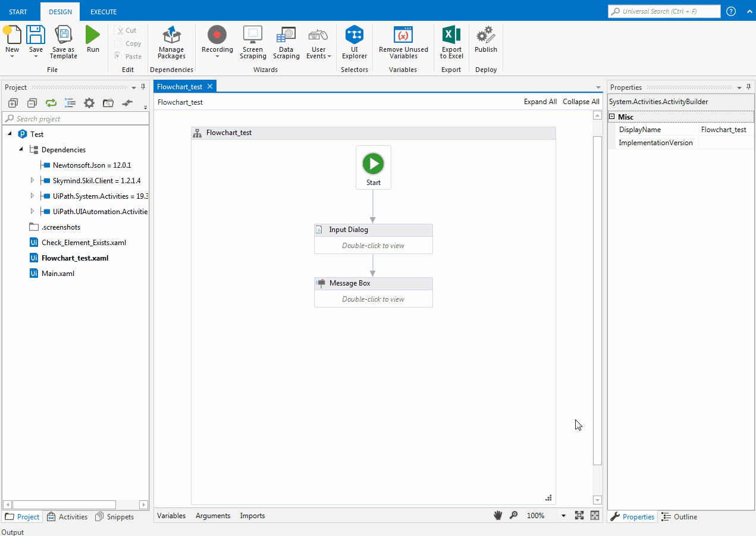The height and width of the screenshot is (536, 756).
Task: Click Expand All
Action: coord(540,102)
